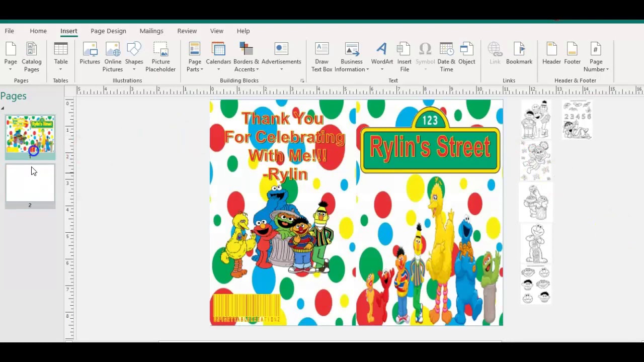Insert a new Page
The width and height of the screenshot is (644, 362).
(x=11, y=57)
